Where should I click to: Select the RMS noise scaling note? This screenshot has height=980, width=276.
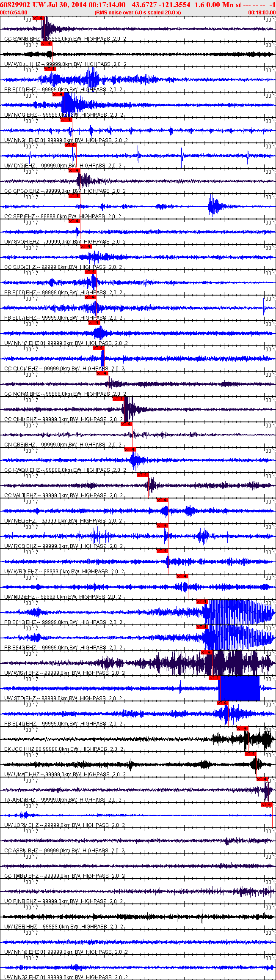pos(138,13)
